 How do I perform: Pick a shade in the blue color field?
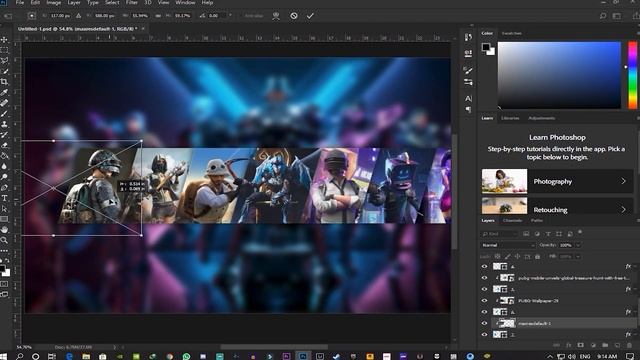[x=559, y=75]
